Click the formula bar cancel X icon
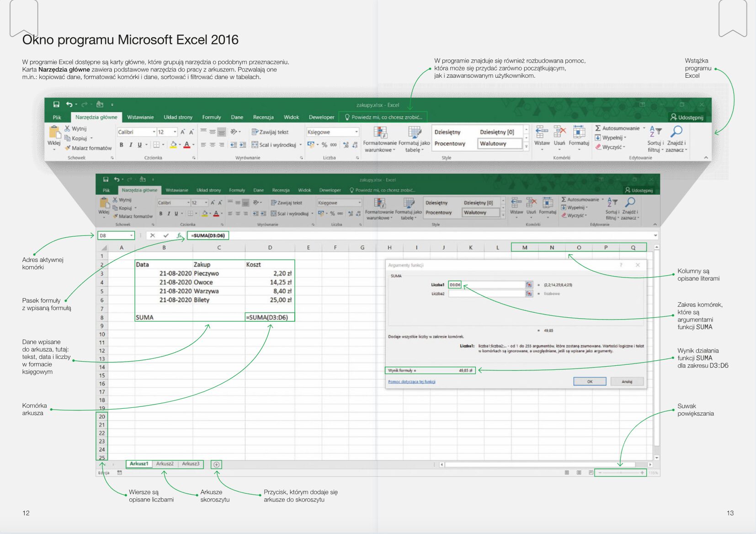 (x=153, y=235)
